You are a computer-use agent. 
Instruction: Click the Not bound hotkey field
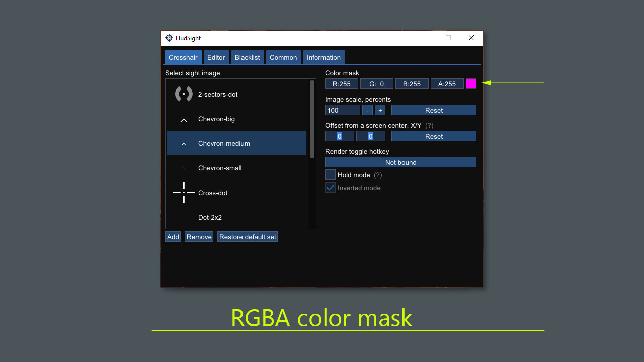(x=400, y=162)
